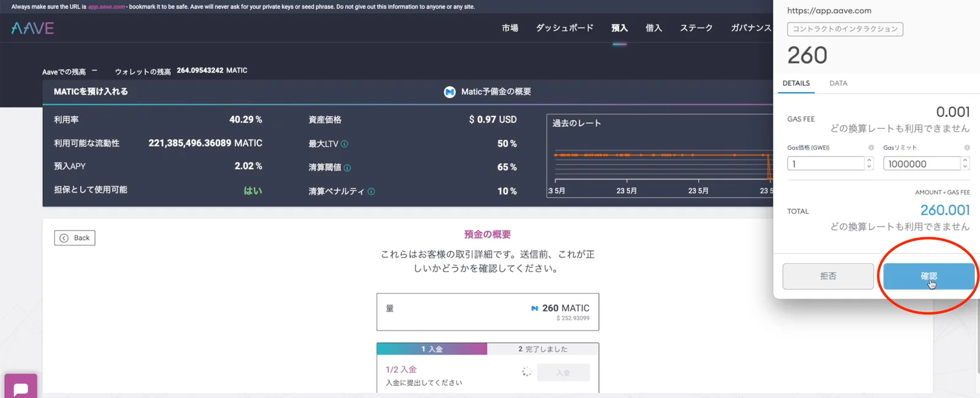Click the はい collateral value
Screen dimensions: 980x398
[253, 191]
